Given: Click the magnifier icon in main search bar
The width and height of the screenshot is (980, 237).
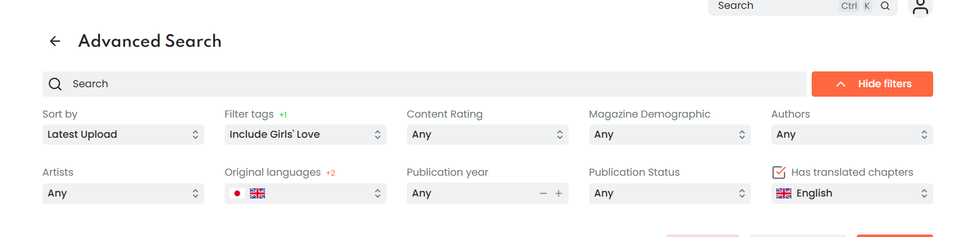Looking at the screenshot, I should 55,84.
